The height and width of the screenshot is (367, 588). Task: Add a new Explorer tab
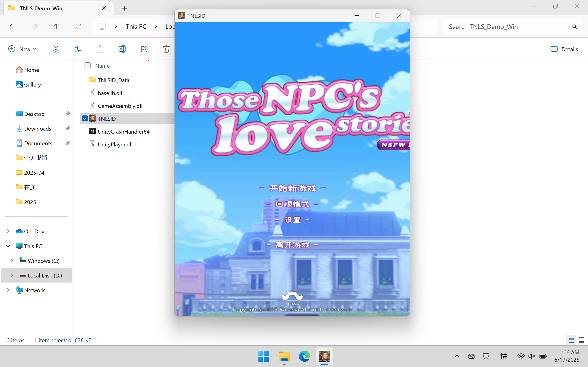tap(124, 8)
